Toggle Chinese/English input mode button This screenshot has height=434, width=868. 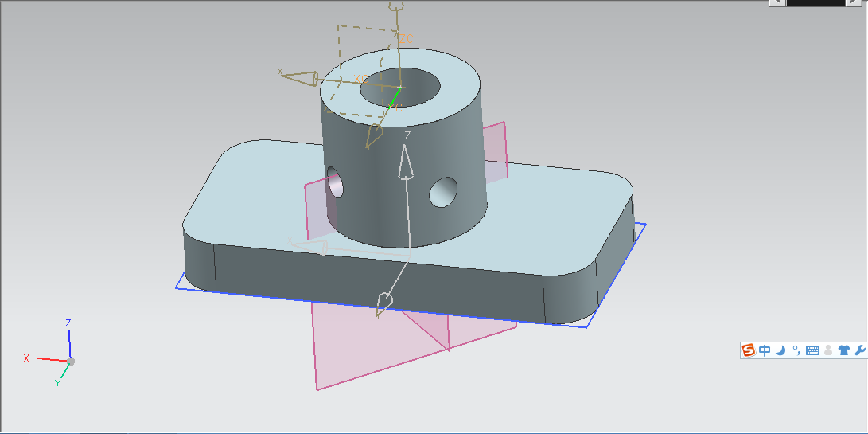click(x=765, y=350)
